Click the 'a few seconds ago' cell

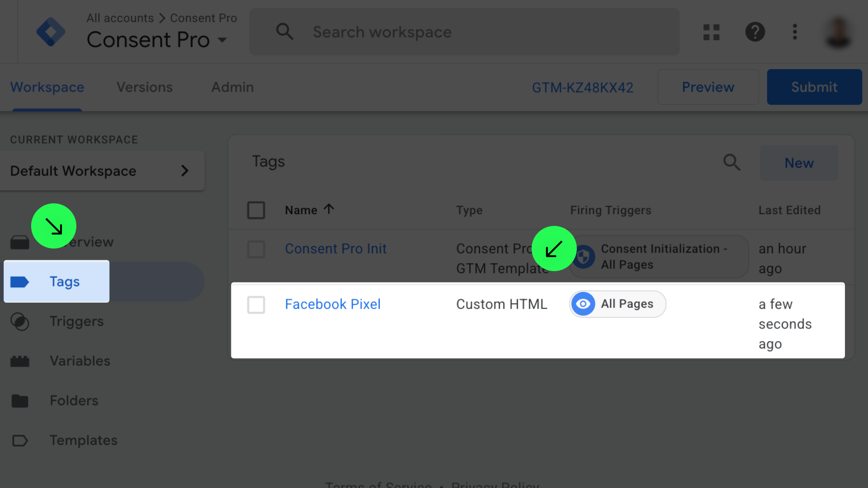coord(785,324)
